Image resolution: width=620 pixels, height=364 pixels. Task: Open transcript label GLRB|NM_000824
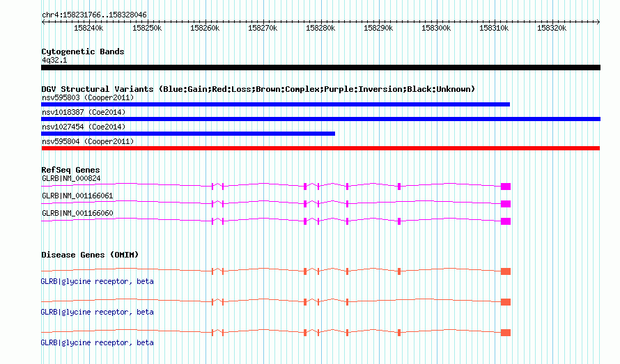71,178
